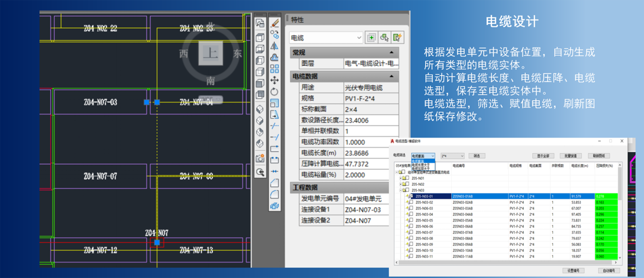Click the camera icon in left toolbar
This screenshot has width=644, height=278.
(260, 158)
